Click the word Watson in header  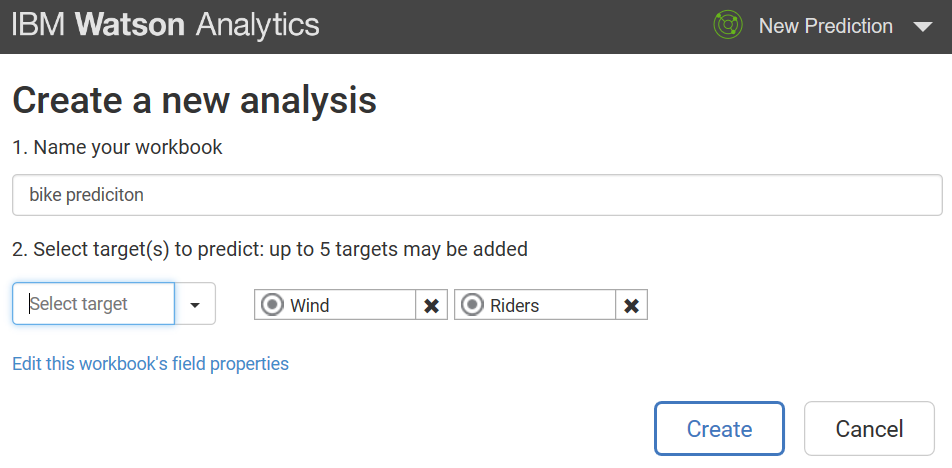pos(130,26)
